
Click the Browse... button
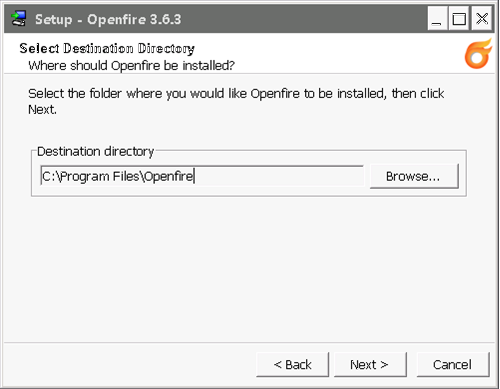click(414, 176)
